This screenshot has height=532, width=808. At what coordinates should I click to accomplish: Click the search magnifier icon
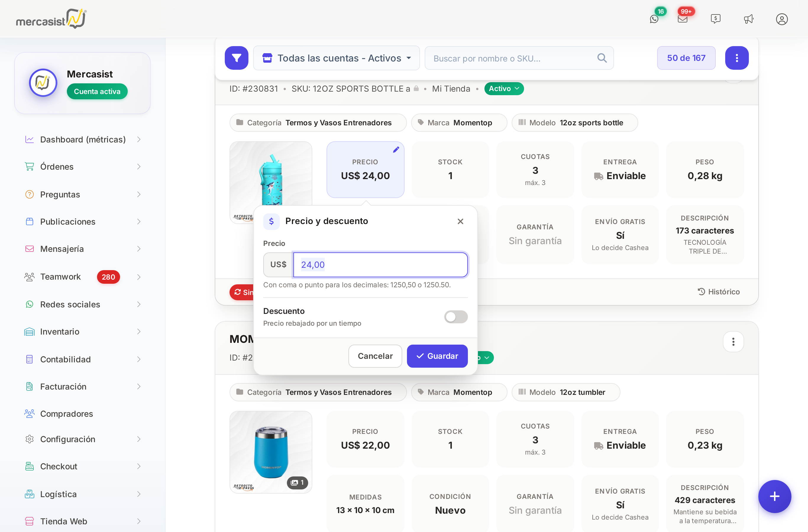(602, 58)
